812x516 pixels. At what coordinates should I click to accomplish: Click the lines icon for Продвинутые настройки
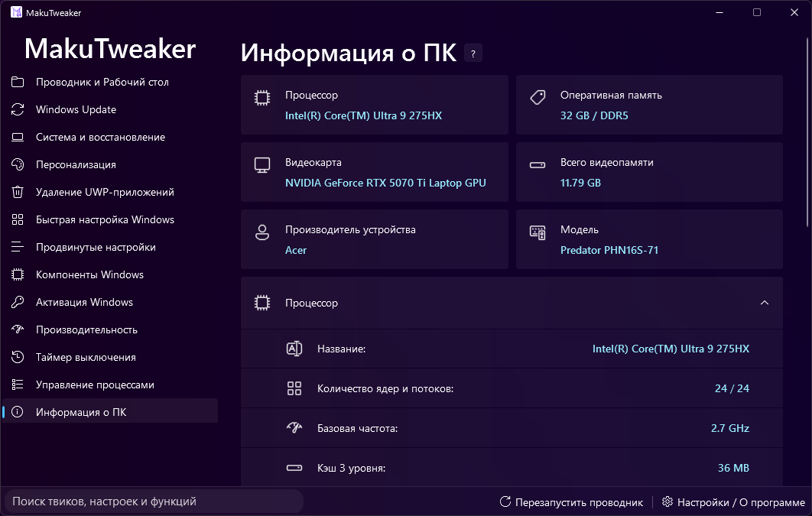[18, 247]
